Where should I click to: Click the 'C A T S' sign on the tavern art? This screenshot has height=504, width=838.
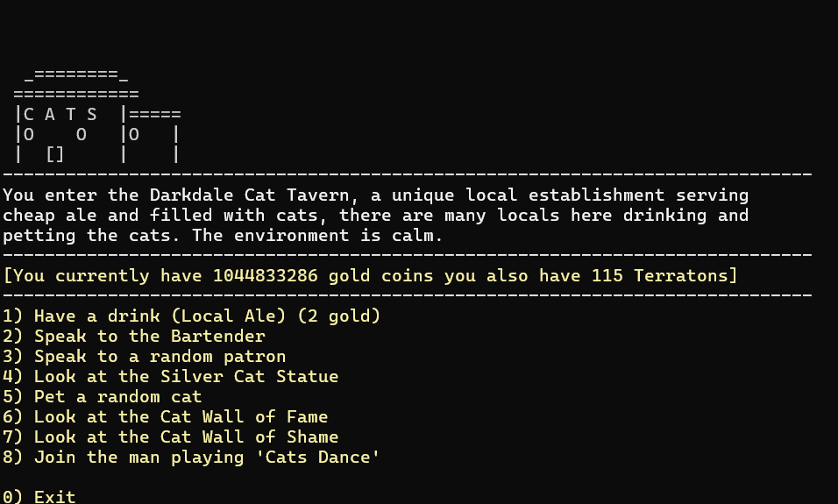point(60,114)
